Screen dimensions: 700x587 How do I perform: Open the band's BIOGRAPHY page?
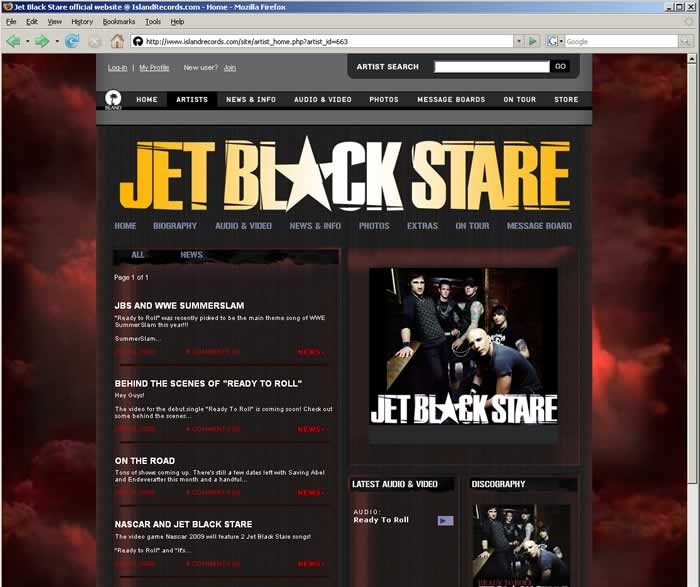click(x=175, y=226)
